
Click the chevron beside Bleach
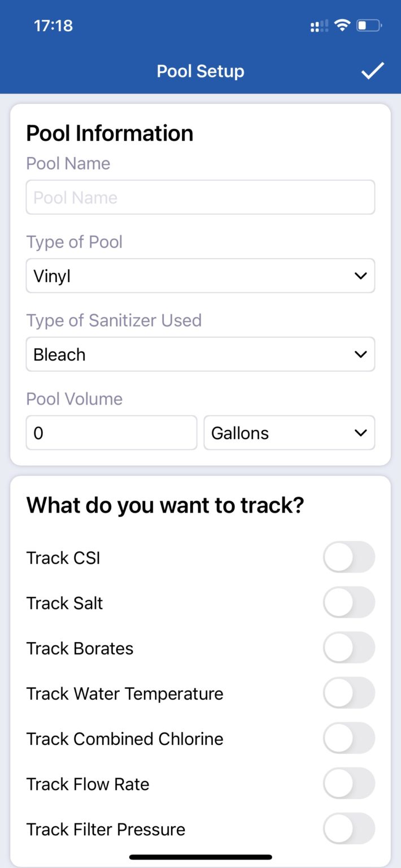pos(361,354)
